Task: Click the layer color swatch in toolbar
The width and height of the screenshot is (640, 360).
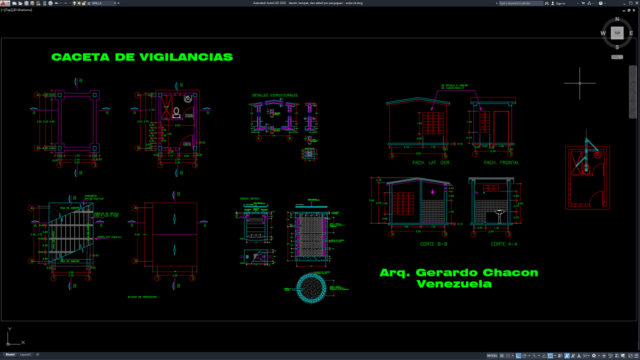Action: click(x=89, y=3)
